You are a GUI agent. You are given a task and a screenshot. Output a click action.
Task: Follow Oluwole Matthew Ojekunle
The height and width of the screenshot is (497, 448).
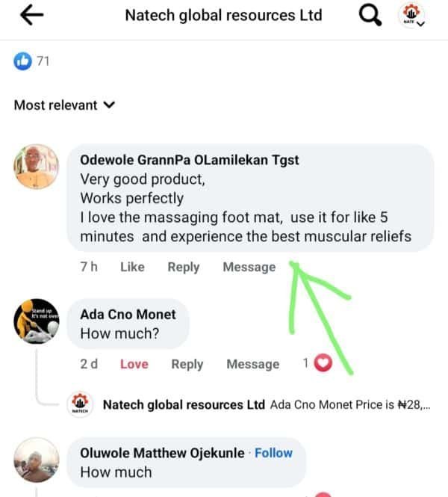tap(273, 453)
